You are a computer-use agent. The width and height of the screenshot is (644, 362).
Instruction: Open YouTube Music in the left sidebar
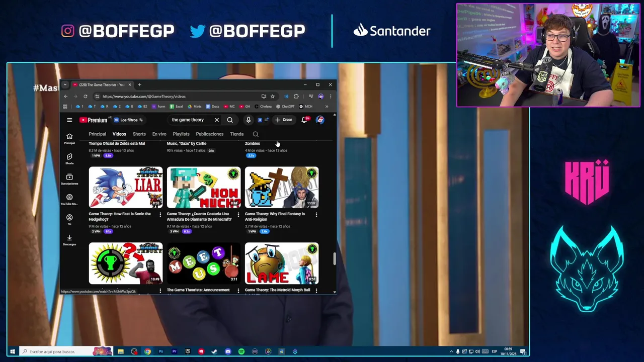(x=69, y=200)
